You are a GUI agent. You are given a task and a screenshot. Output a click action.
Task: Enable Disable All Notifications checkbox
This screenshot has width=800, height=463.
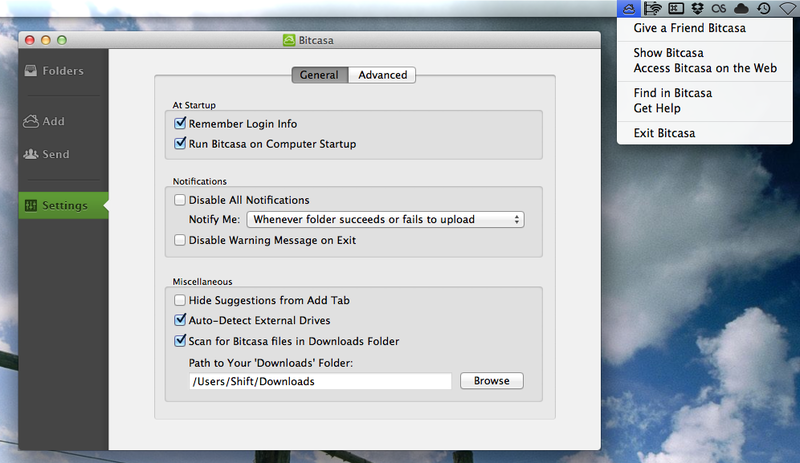pyautogui.click(x=180, y=200)
